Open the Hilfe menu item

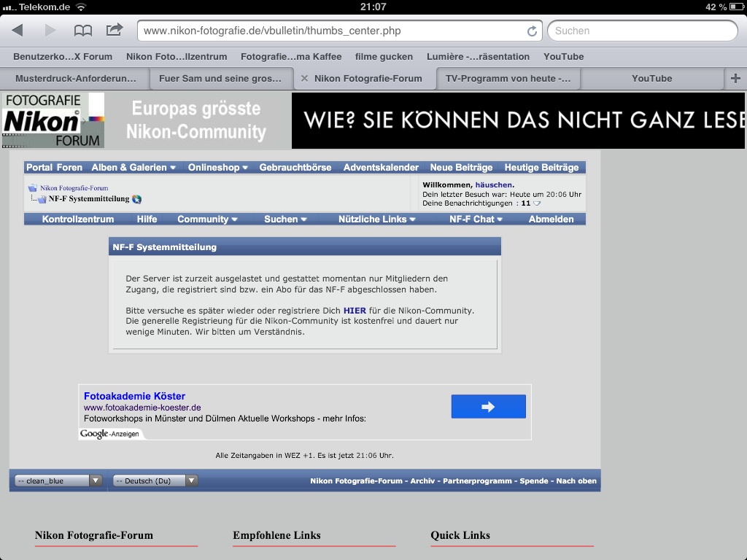(147, 219)
